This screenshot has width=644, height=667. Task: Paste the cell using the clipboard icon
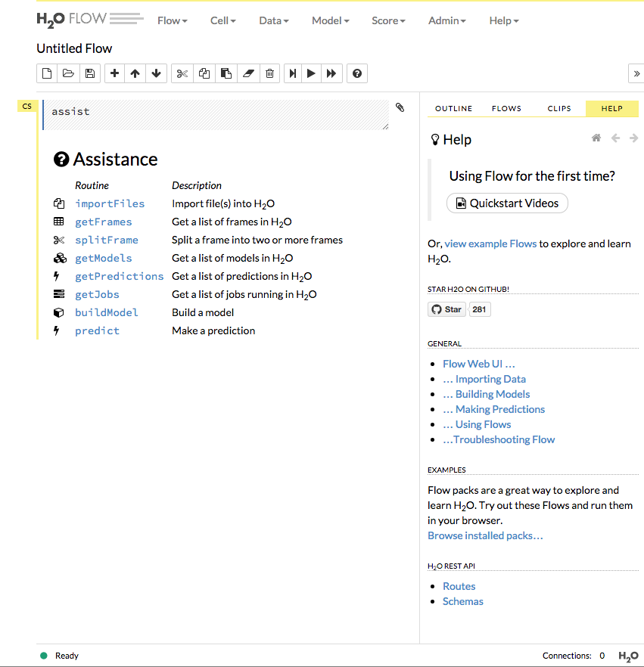[226, 73]
